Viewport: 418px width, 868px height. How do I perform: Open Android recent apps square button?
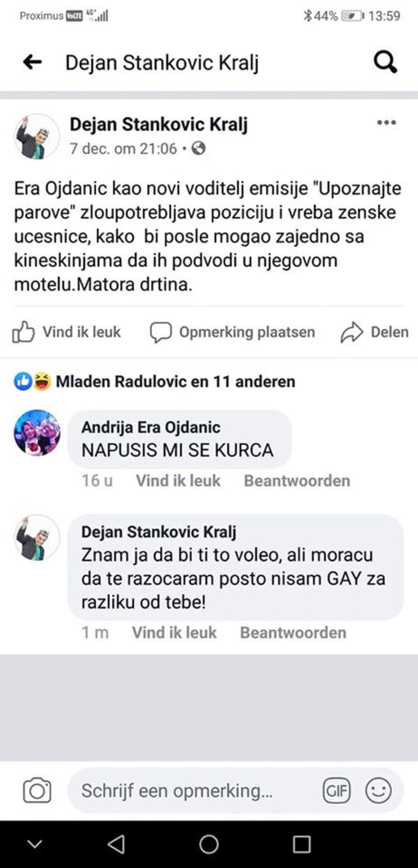301,844
